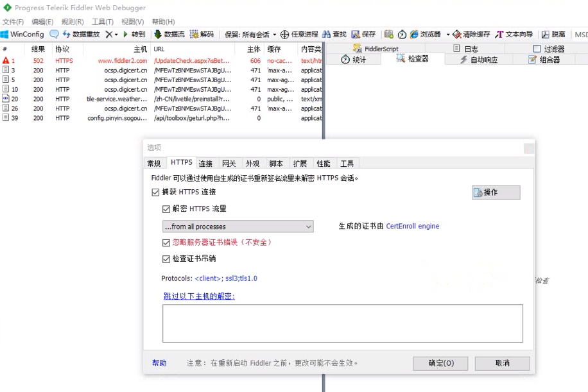Screen dimensions: 588x392
Task: Open the Help (帮助) menu
Action: point(163,22)
